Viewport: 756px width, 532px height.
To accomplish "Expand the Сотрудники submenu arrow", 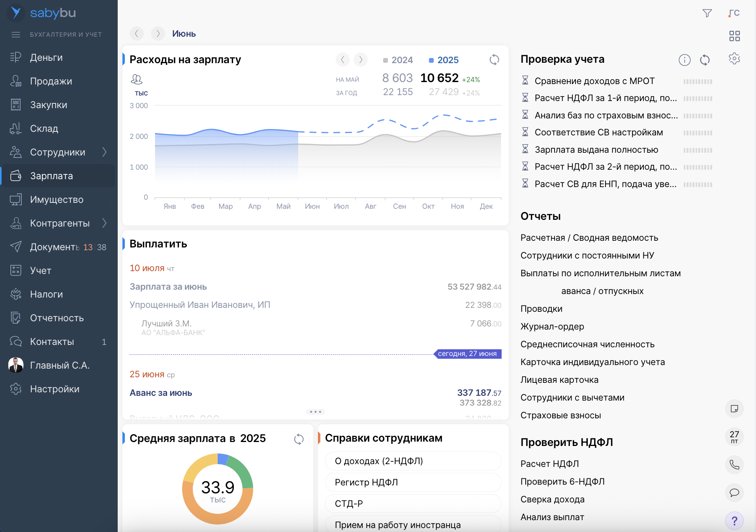I will point(104,152).
